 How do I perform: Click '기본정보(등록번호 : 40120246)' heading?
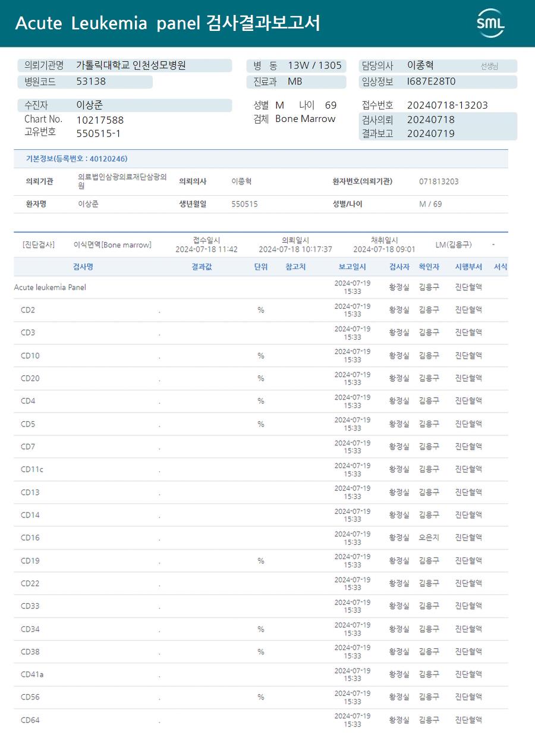pos(76,159)
